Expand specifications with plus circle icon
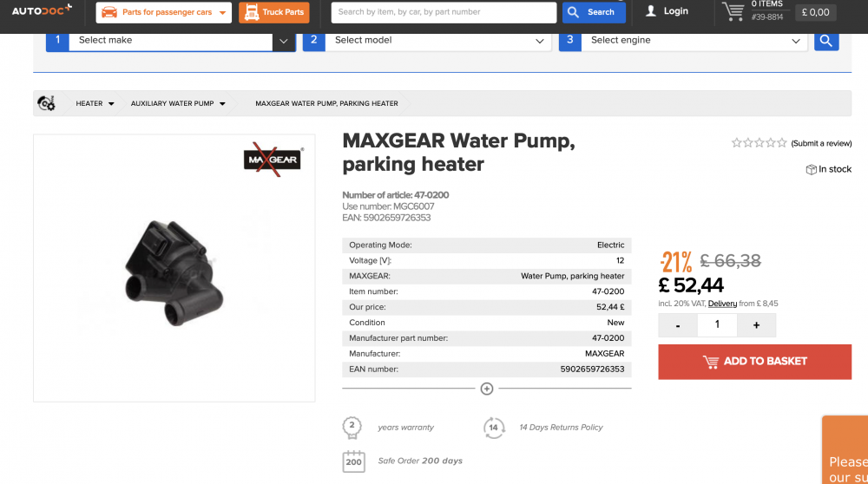Image resolution: width=868 pixels, height=484 pixels. click(487, 389)
